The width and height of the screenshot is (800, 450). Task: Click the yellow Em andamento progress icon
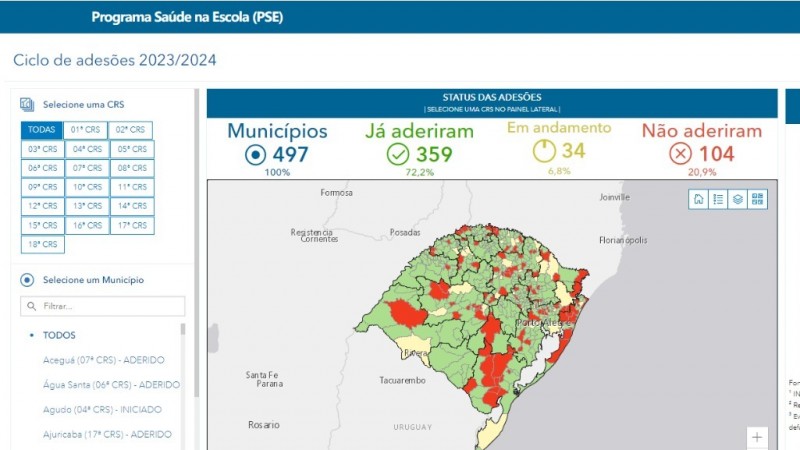[x=543, y=151]
